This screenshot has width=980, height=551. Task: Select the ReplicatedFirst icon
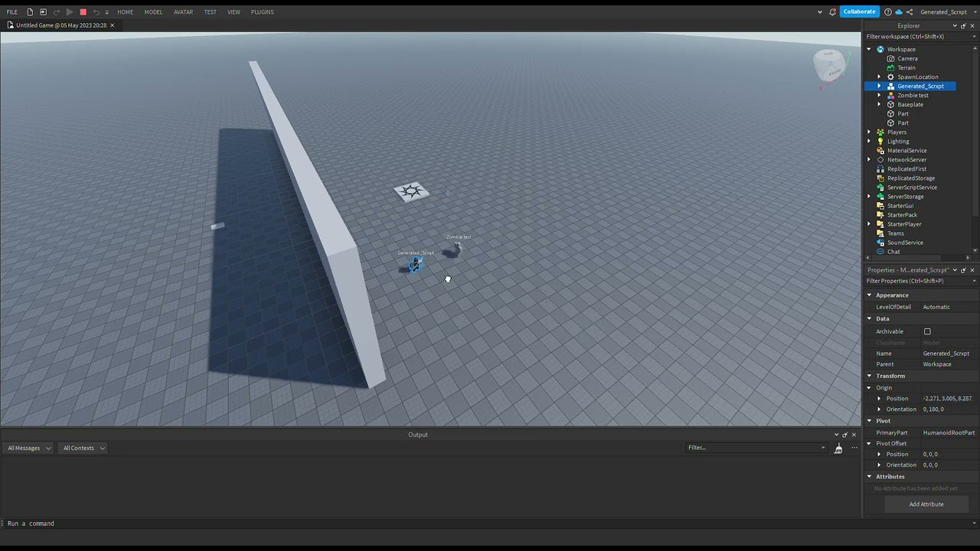pyautogui.click(x=880, y=169)
